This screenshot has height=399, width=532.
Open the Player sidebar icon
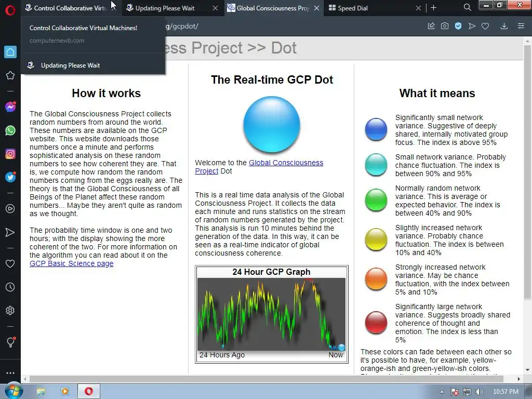pos(10,209)
